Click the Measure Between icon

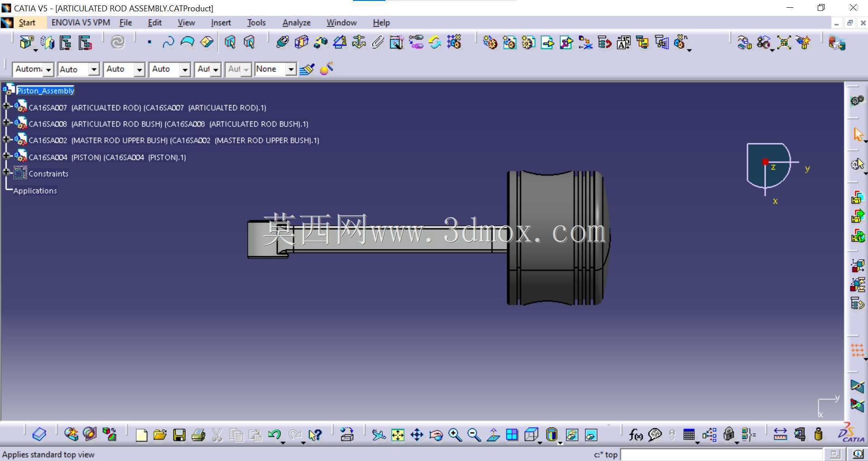click(780, 435)
